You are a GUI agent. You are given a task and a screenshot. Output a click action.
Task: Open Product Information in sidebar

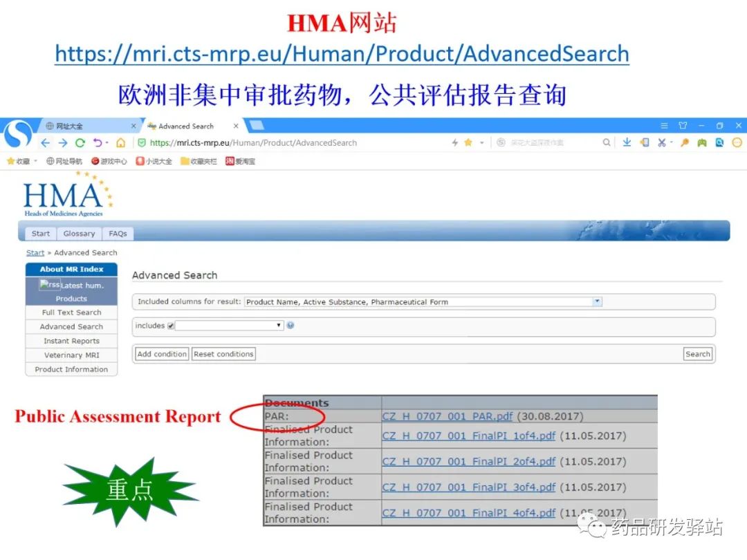pyautogui.click(x=71, y=369)
